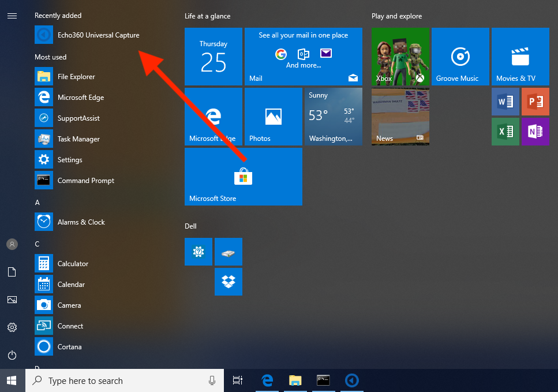Open the Groove Music tile
This screenshot has width=558, height=392.
[x=460, y=57]
